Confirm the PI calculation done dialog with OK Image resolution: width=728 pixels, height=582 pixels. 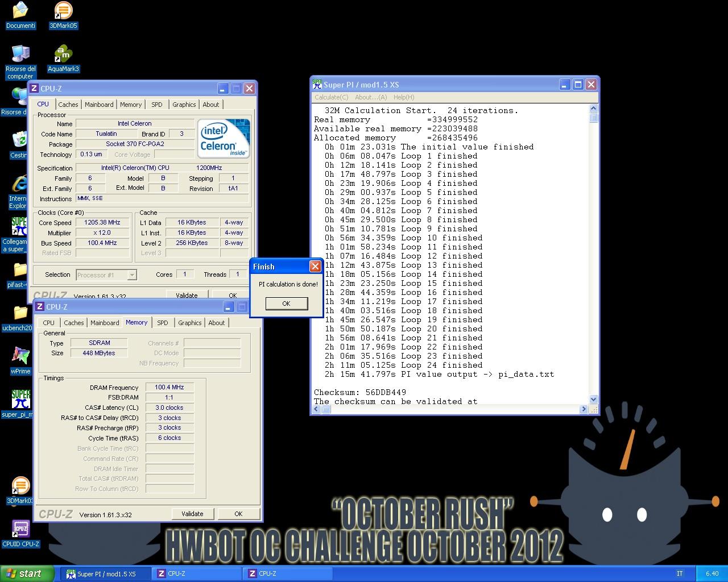click(287, 304)
